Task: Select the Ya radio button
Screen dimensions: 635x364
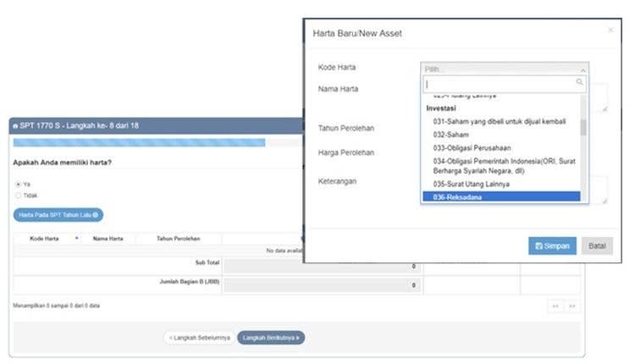Action: pos(19,184)
